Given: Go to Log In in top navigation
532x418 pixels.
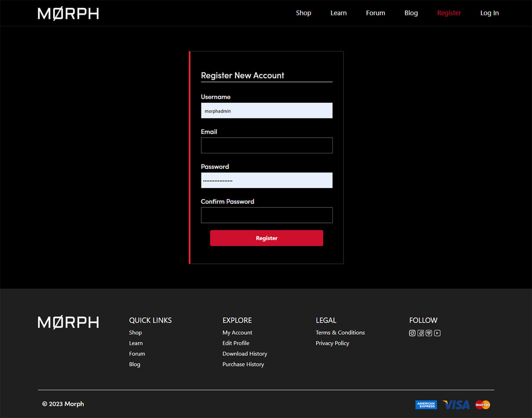Looking at the screenshot, I should tap(489, 13).
